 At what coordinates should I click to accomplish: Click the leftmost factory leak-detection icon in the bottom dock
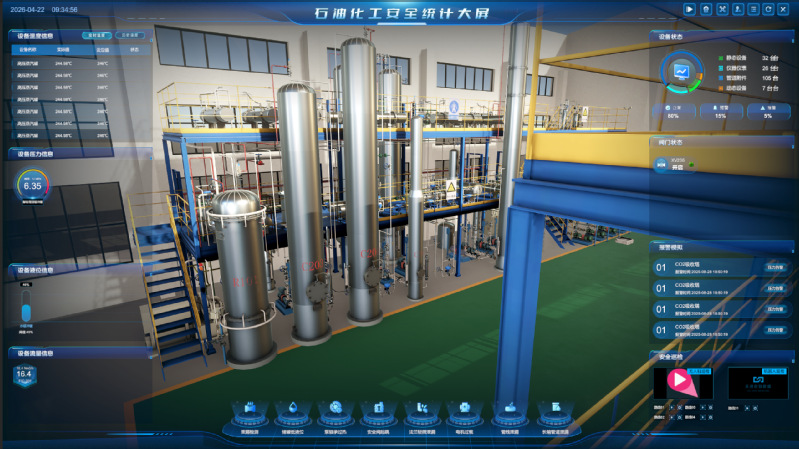point(250,408)
